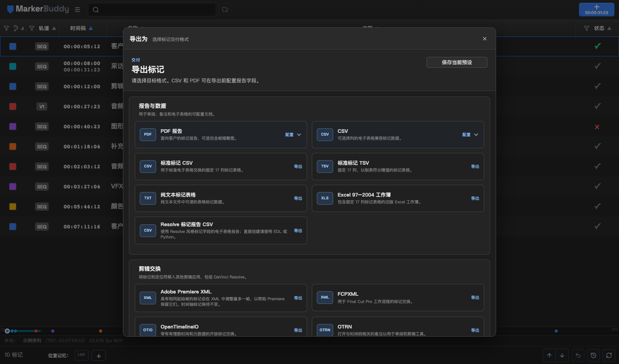619x364 pixels.
Task: Click 保存当前预设 button
Action: coord(457,62)
